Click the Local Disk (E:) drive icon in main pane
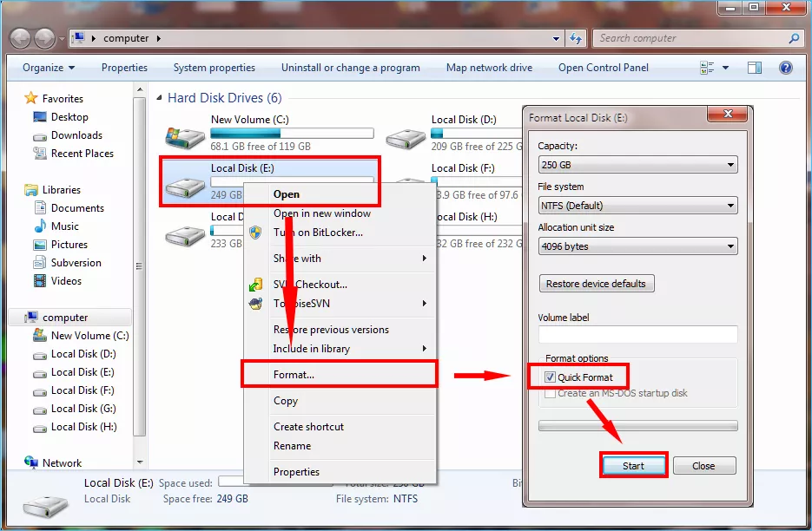 tap(185, 187)
